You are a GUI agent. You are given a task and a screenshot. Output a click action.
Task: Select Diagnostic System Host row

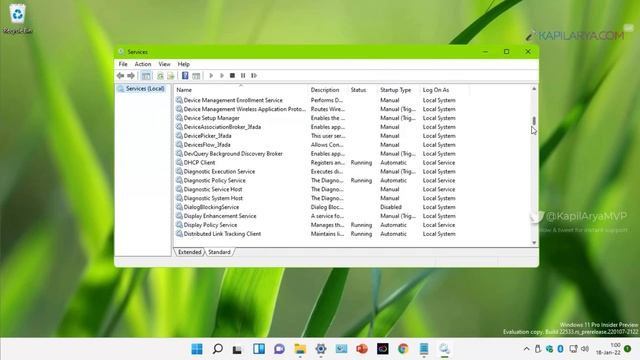(213, 198)
